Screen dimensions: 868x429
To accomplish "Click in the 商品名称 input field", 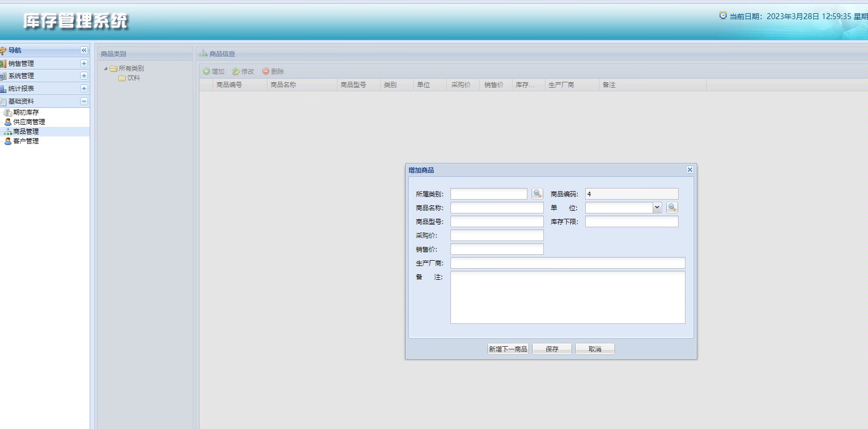I will [497, 208].
